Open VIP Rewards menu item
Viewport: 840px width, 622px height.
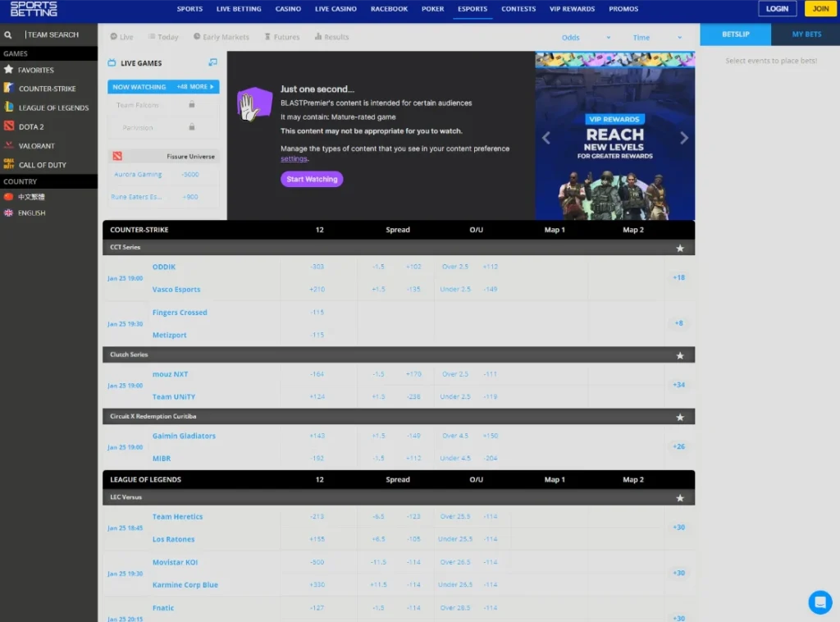572,9
